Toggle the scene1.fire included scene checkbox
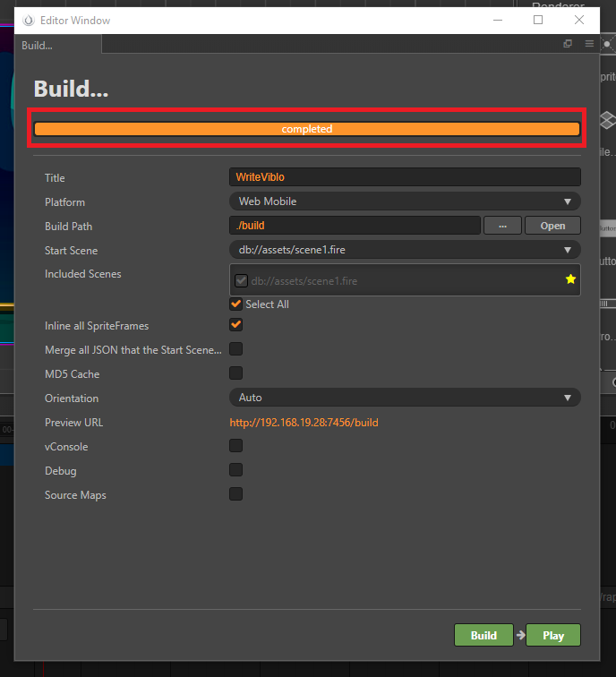The width and height of the screenshot is (616, 677). click(x=241, y=280)
